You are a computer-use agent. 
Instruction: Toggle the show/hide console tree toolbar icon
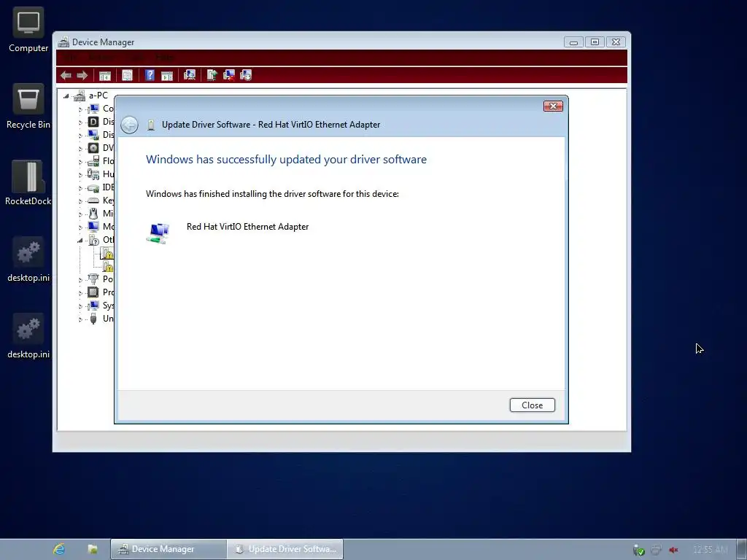click(x=105, y=75)
